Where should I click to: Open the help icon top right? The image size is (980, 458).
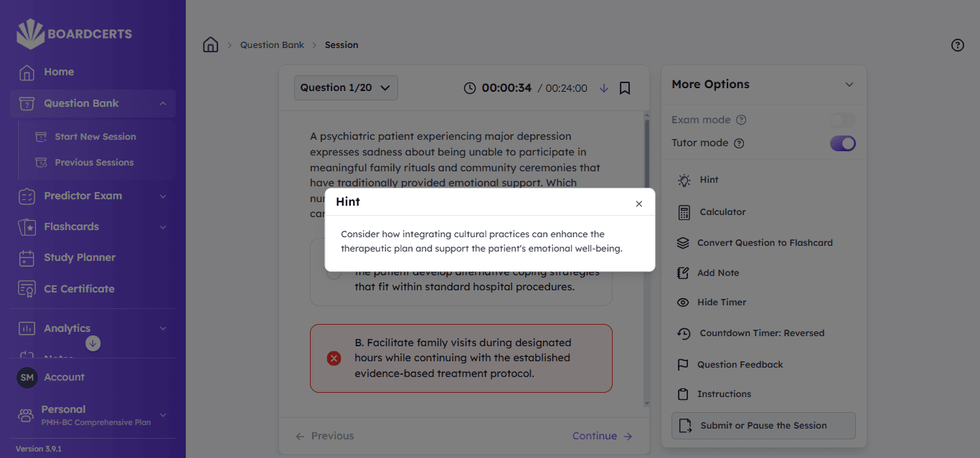957,44
